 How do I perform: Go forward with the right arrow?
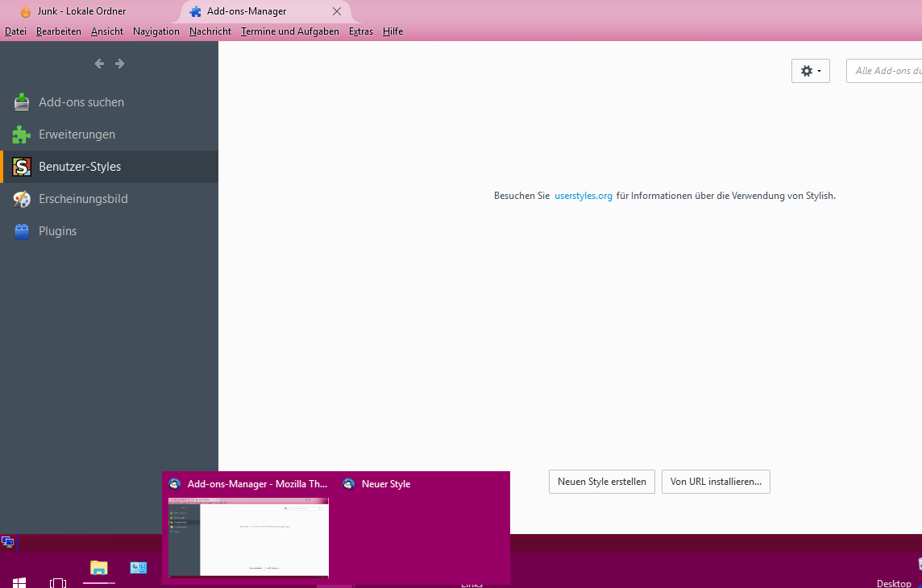(120, 64)
